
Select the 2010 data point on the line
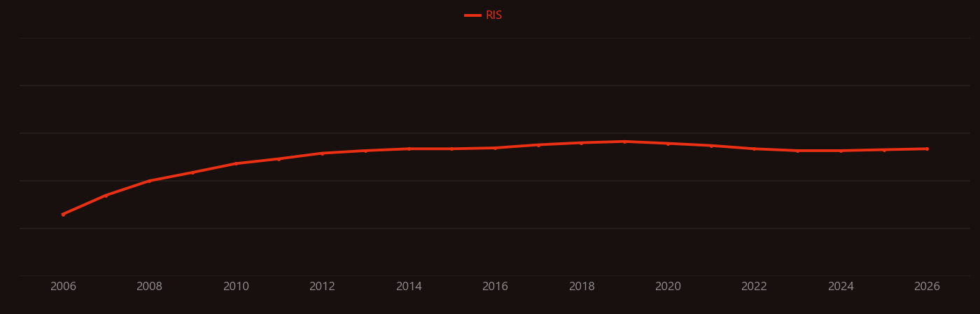tap(236, 163)
